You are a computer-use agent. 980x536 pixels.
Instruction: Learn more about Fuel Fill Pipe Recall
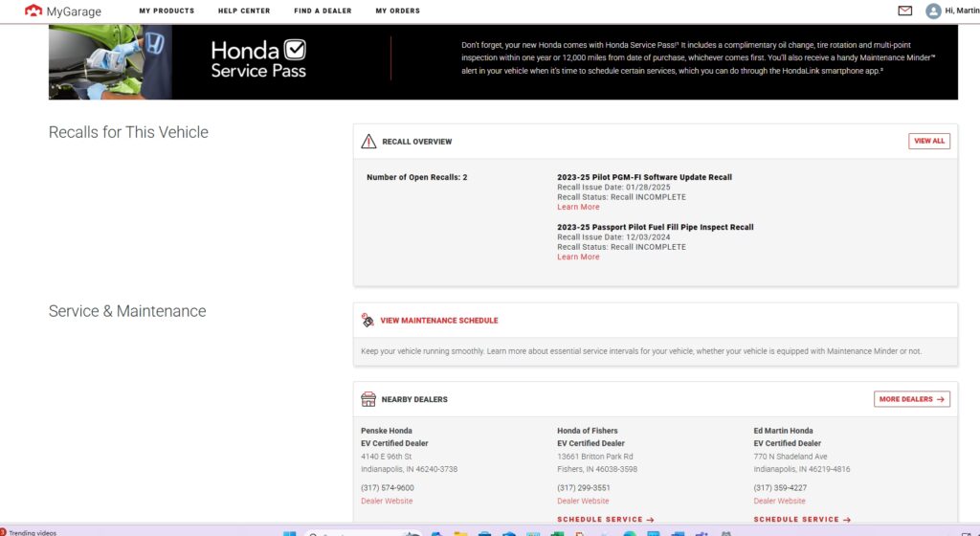coord(578,257)
